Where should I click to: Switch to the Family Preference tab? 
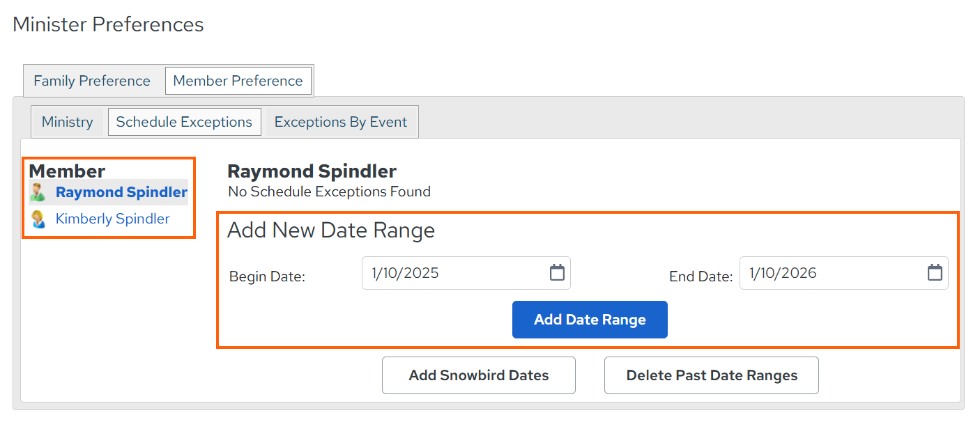92,81
